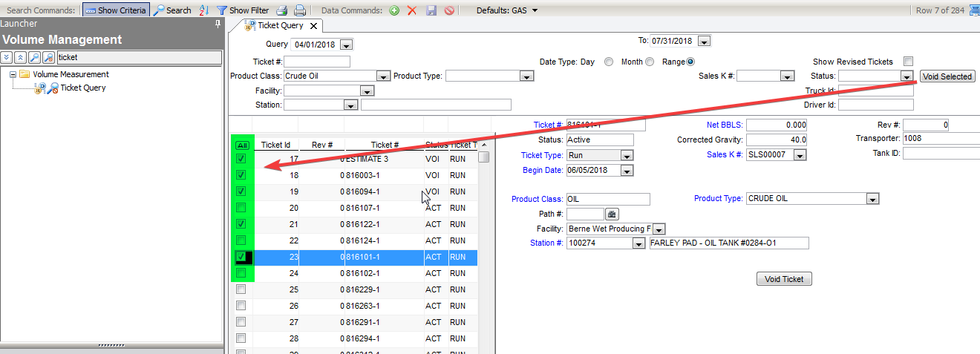Select the Month date type radio button
Screen dimensions: 980x354
click(x=650, y=62)
